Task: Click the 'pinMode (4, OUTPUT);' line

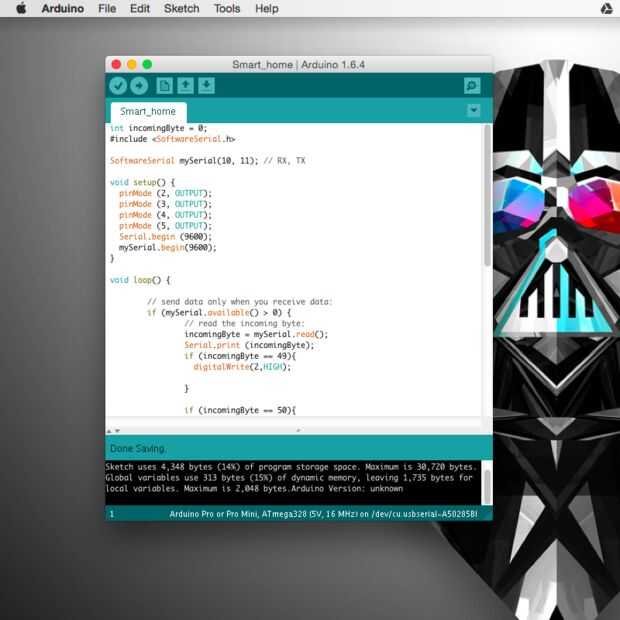Action: tap(165, 215)
